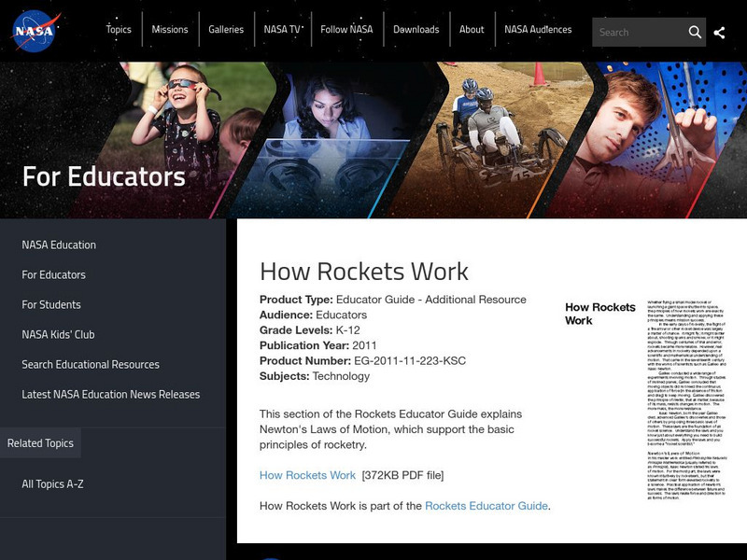This screenshot has height=560, width=747.
Task: Follow the Rockets Educator Guide link
Action: point(486,506)
